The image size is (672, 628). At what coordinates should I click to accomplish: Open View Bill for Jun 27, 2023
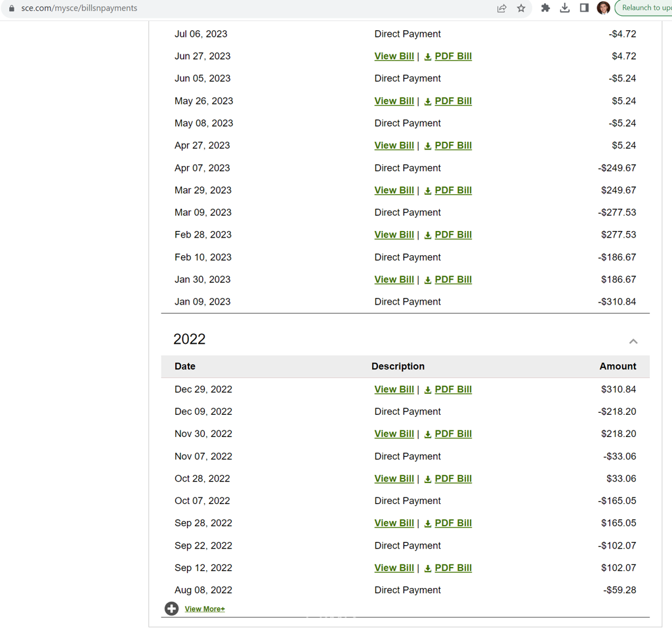click(394, 56)
